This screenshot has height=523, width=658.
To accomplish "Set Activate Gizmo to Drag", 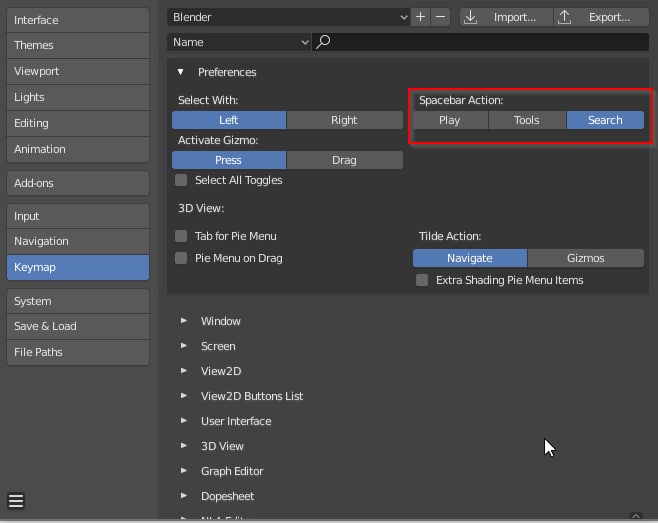I will (345, 160).
